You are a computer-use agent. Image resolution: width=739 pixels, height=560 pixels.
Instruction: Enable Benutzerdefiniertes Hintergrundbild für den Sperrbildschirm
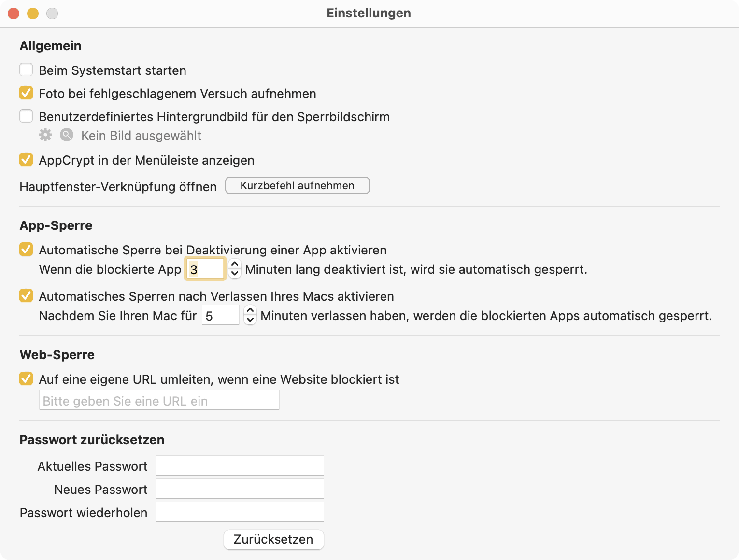tap(26, 116)
